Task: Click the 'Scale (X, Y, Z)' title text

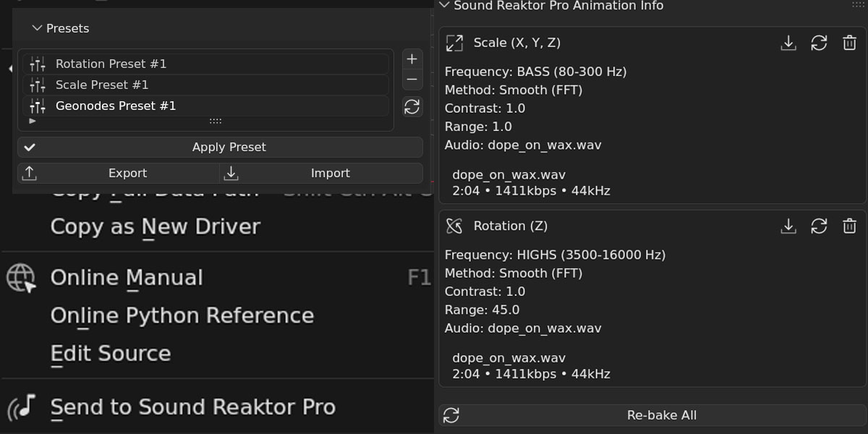Action: pyautogui.click(x=517, y=43)
